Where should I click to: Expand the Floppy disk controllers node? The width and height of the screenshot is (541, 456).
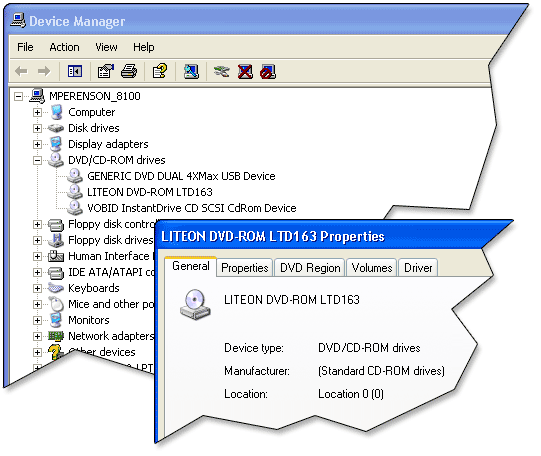point(37,225)
